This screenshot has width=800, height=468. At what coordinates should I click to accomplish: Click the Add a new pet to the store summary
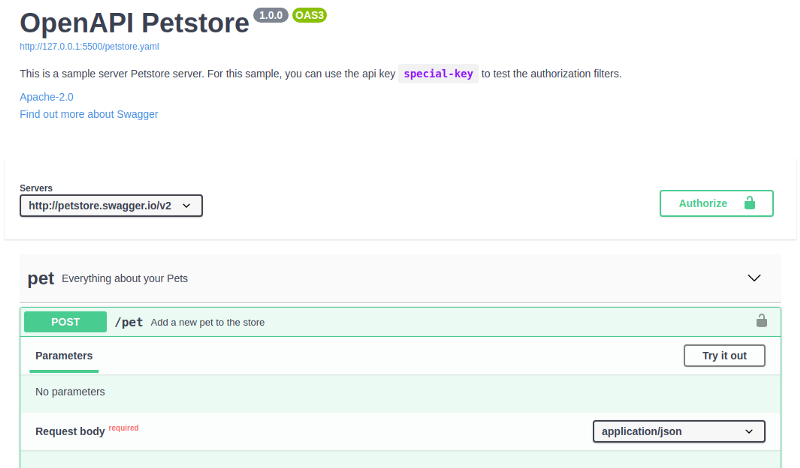pos(207,322)
